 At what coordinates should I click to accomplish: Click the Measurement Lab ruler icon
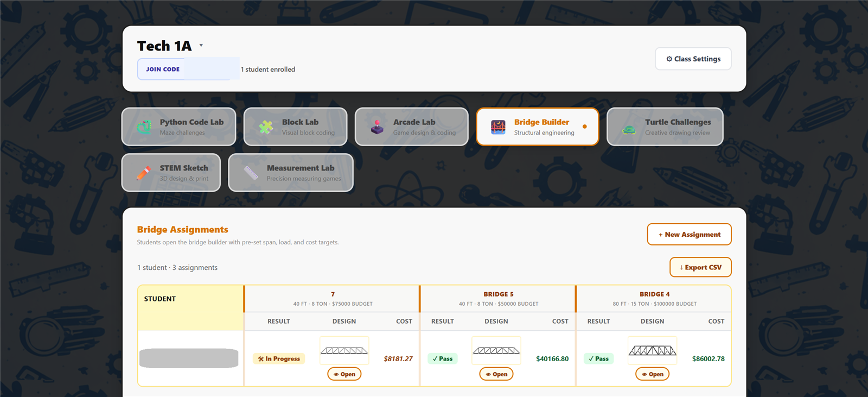click(x=251, y=173)
